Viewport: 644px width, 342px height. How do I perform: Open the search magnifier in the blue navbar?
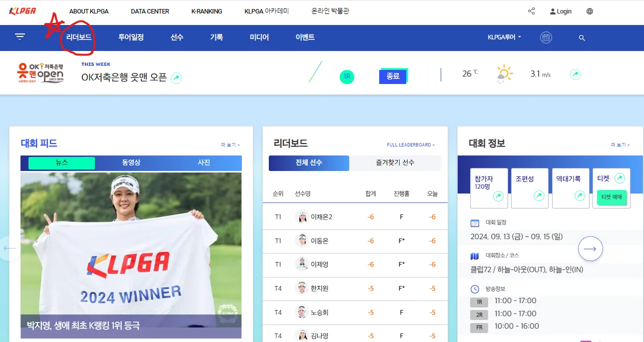pos(581,37)
